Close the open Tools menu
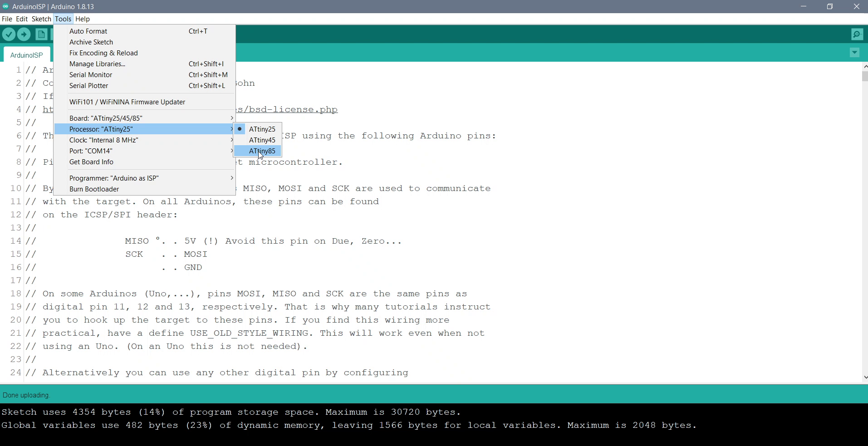Viewport: 868px width, 446px height. (x=63, y=19)
